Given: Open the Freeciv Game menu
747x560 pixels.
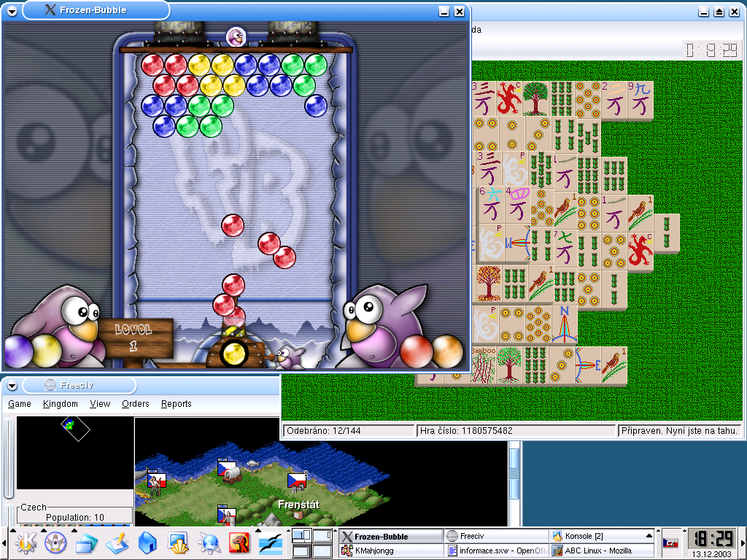Looking at the screenshot, I should (20, 404).
